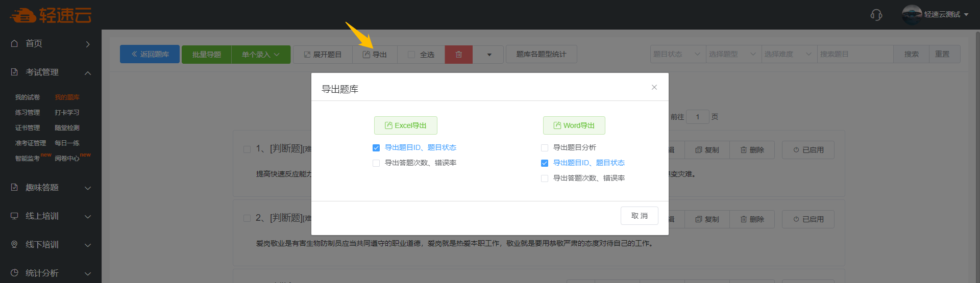Check Excel 导出答题次数、错误率 checkbox
The width and height of the screenshot is (980, 283).
pos(376,163)
